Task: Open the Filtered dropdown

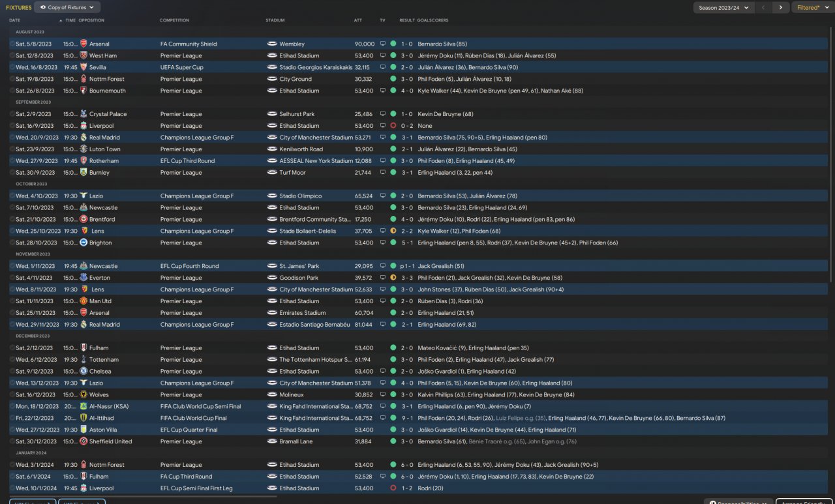Action: coord(812,8)
